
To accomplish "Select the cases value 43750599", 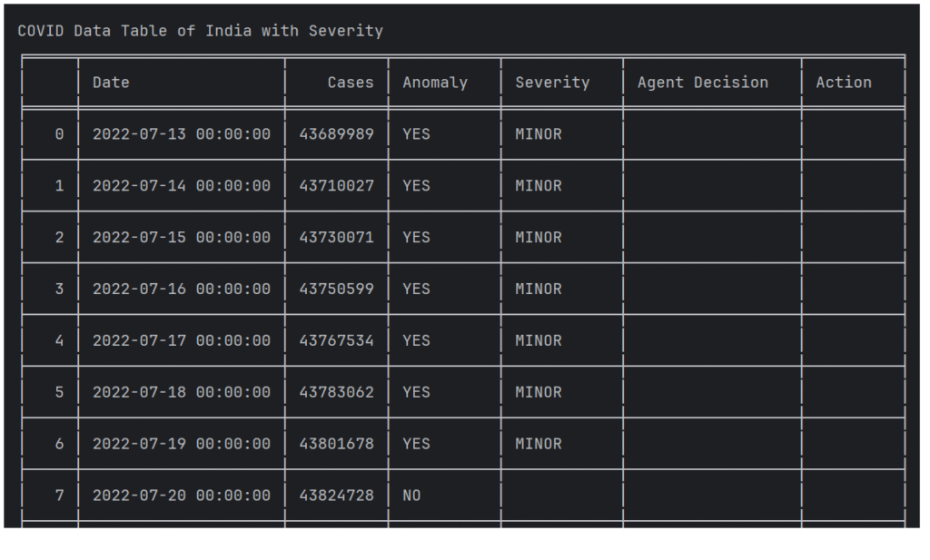I will click(336, 290).
